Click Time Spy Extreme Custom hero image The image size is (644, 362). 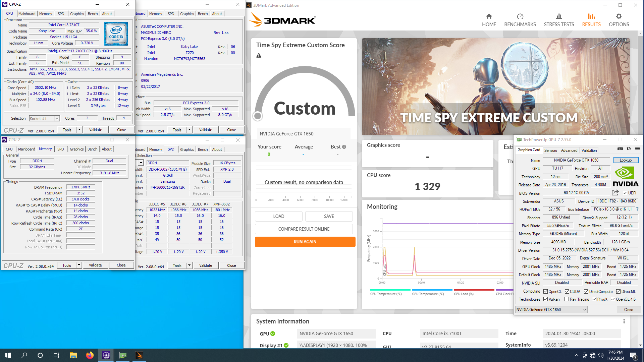(x=495, y=86)
